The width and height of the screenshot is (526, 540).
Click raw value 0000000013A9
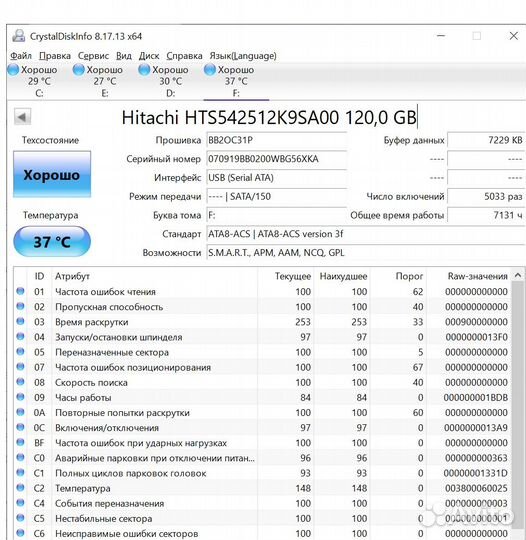pos(476,428)
